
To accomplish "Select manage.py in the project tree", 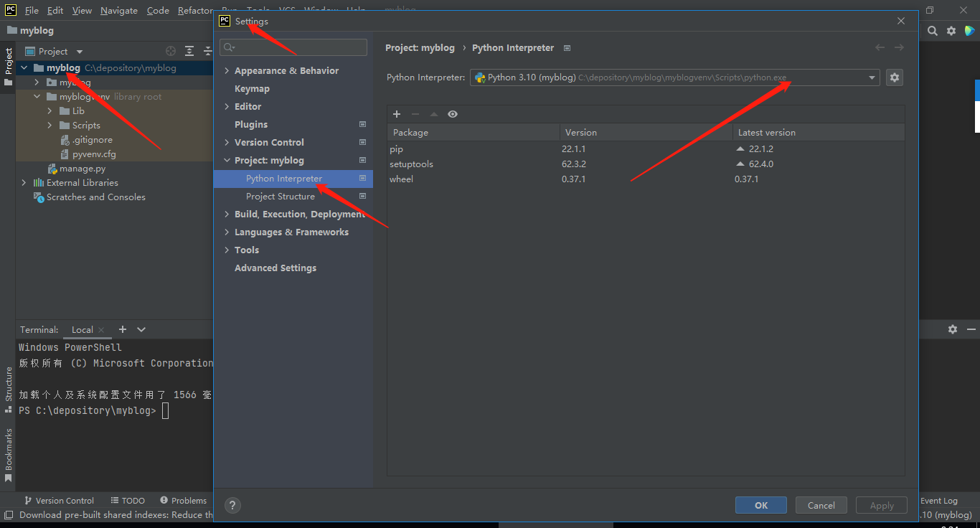I will (76, 169).
